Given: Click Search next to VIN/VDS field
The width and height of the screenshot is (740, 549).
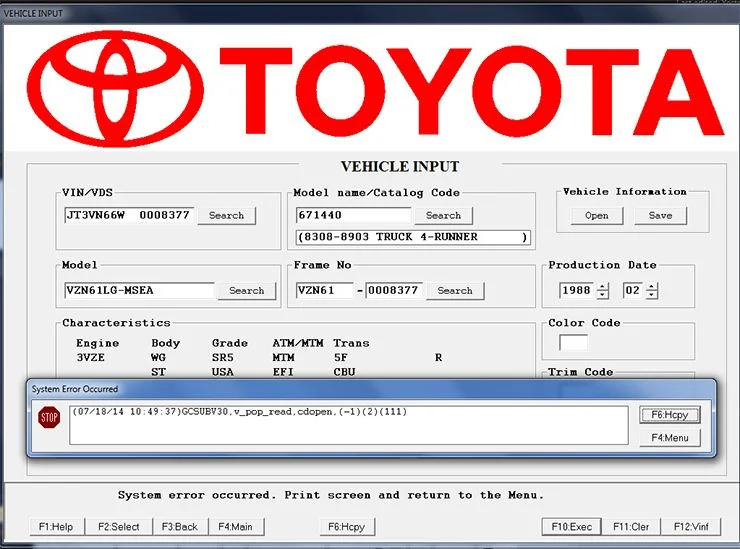Looking at the screenshot, I should click(x=227, y=216).
